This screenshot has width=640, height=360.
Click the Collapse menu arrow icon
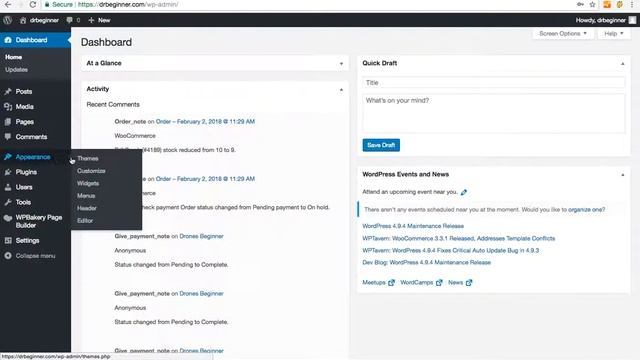point(8,256)
